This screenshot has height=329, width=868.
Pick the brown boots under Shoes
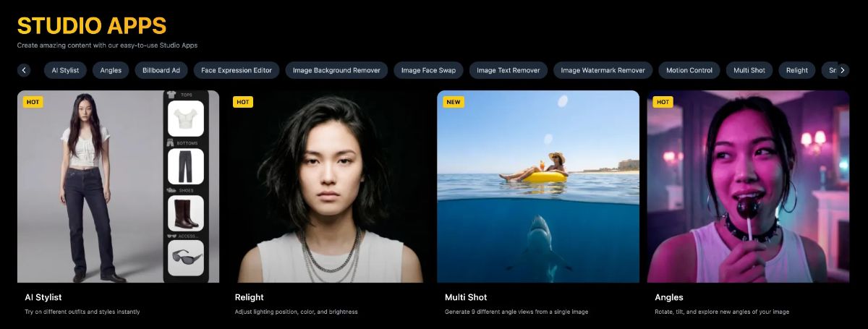pos(186,213)
